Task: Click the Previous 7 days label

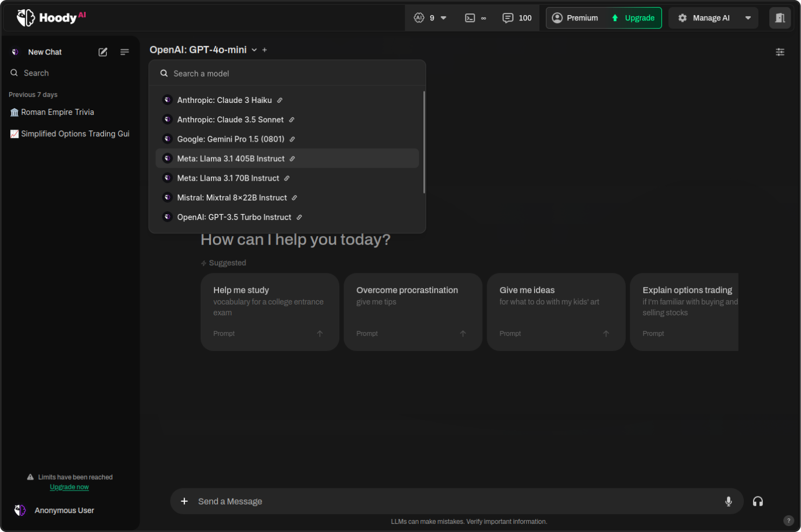Action: click(33, 95)
